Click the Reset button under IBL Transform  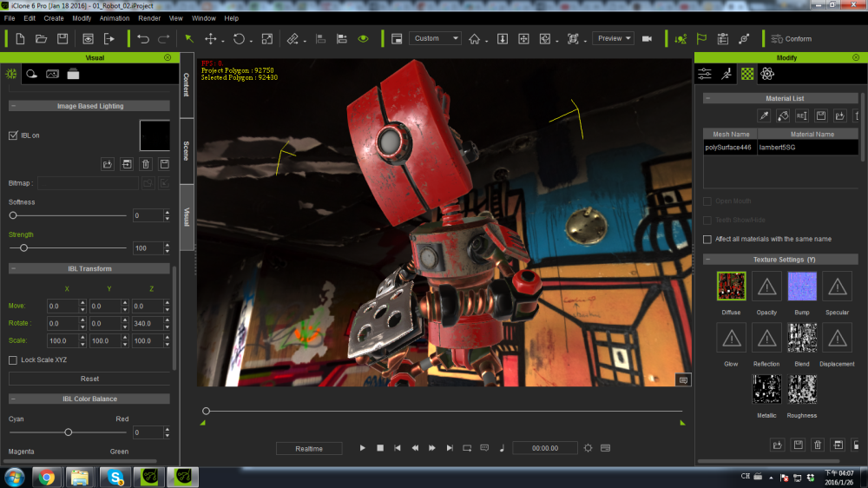tap(89, 379)
